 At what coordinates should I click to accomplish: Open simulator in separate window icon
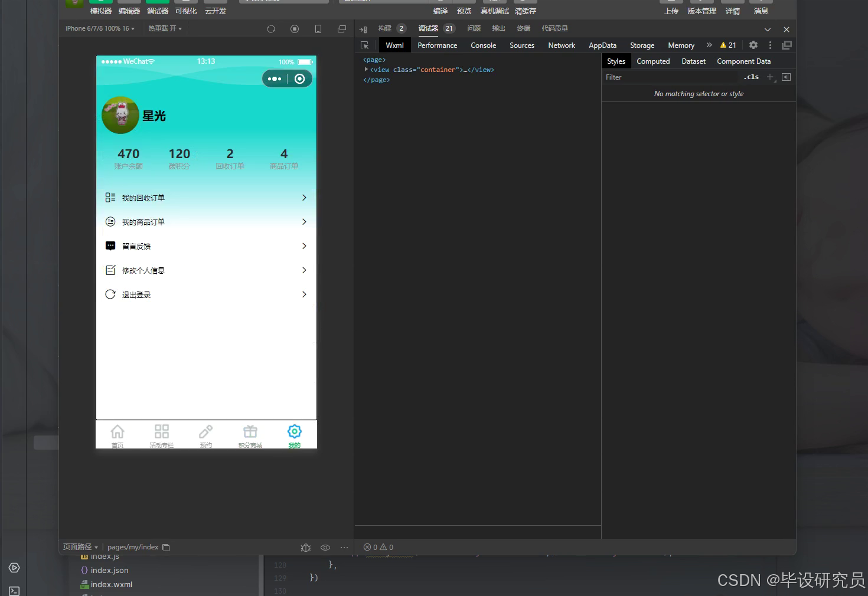click(x=342, y=29)
